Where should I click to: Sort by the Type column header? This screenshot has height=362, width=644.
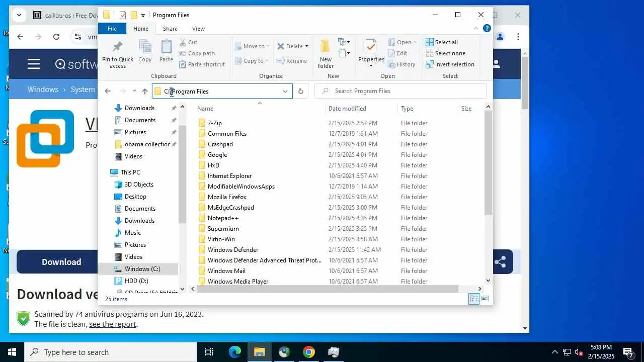(x=407, y=109)
